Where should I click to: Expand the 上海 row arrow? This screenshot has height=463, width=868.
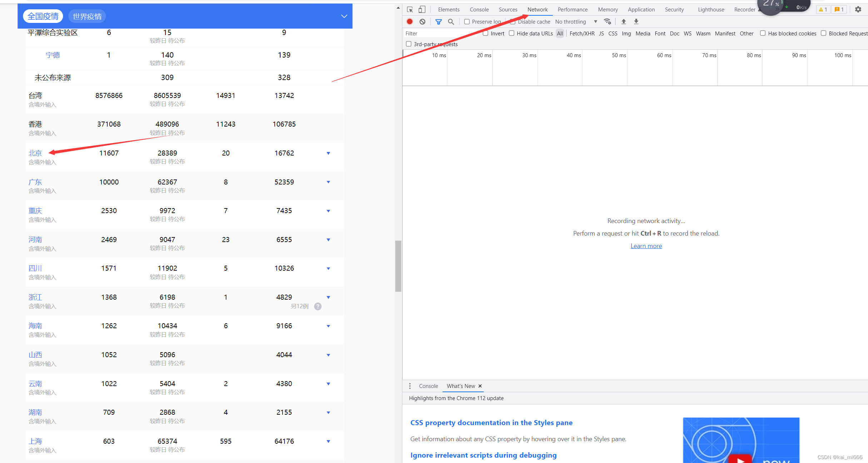tap(328, 442)
